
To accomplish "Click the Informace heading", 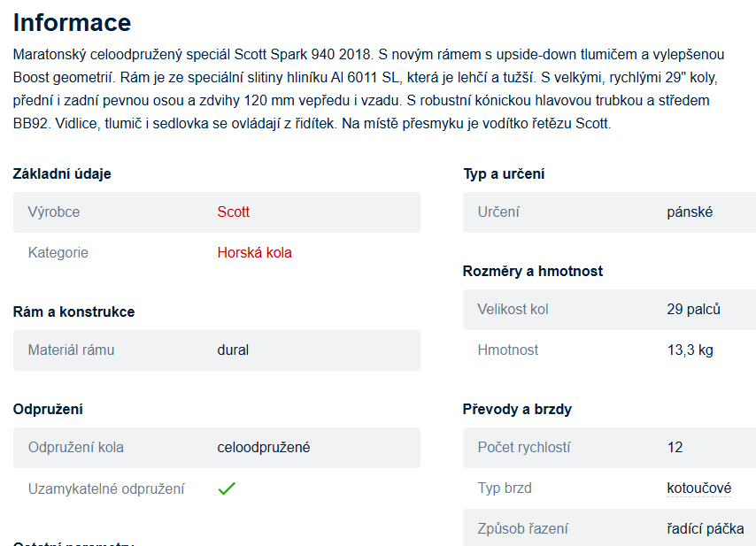I will (72, 22).
